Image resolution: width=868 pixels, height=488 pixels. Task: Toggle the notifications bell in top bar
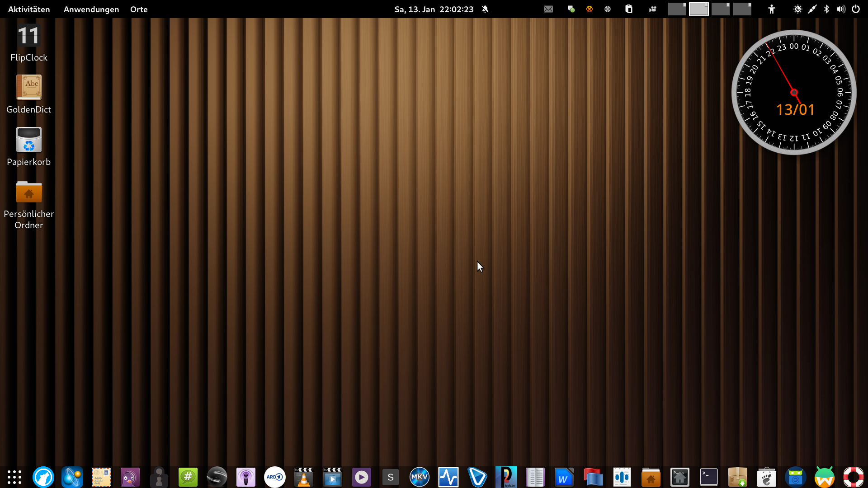pyautogui.click(x=485, y=9)
